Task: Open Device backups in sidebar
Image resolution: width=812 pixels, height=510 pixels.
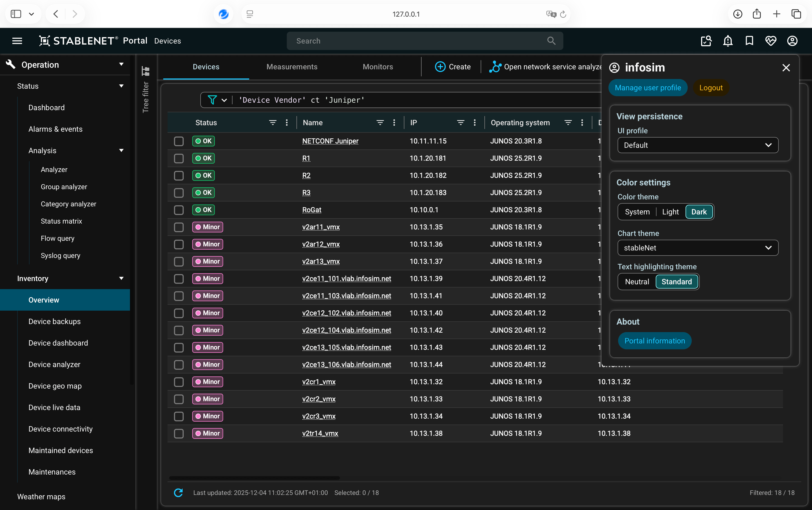Action: tap(54, 321)
